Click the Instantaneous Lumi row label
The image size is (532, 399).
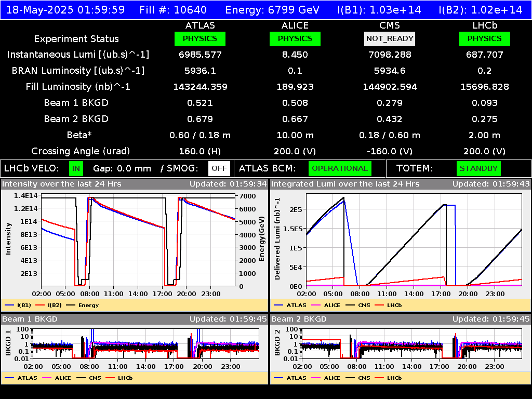coord(78,55)
